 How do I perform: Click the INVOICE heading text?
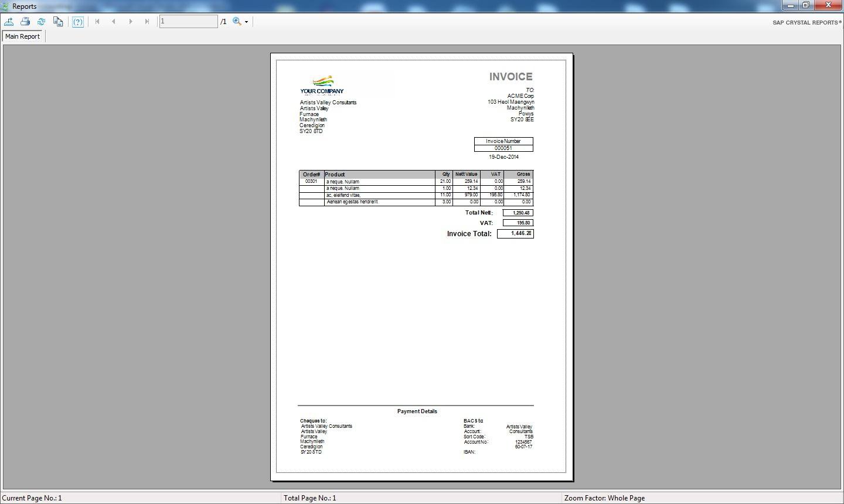[511, 77]
